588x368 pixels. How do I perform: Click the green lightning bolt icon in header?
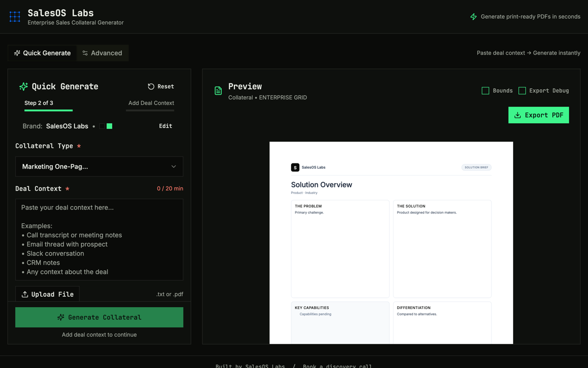[x=473, y=17]
